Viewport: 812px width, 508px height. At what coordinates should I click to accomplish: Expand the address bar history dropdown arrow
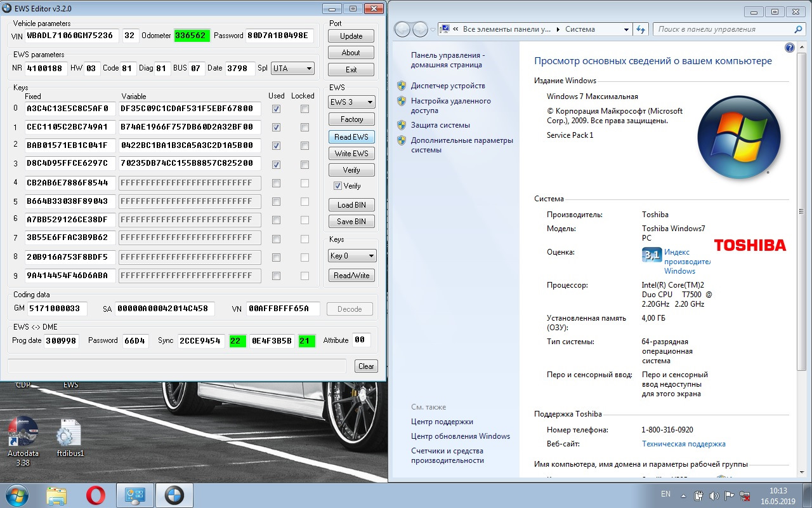tap(626, 29)
